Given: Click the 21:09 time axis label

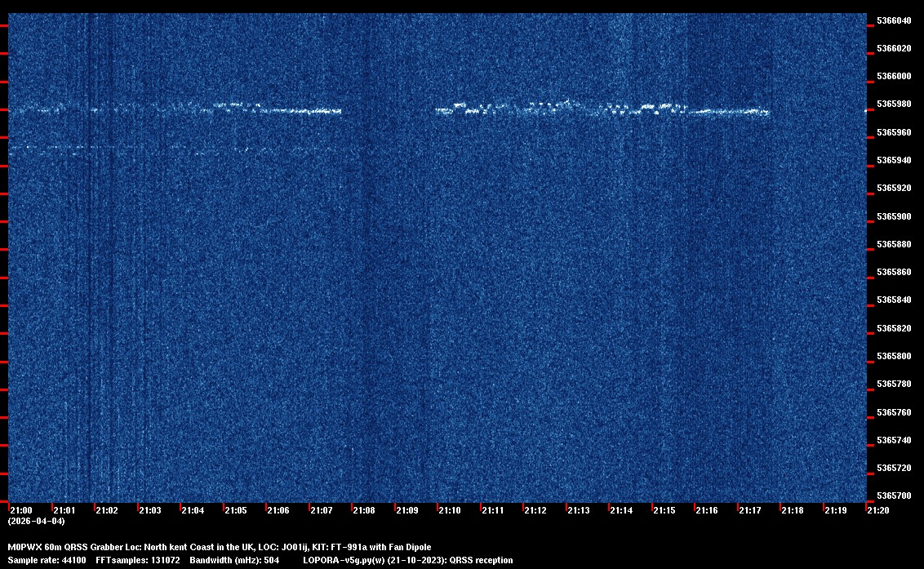Looking at the screenshot, I should (407, 510).
